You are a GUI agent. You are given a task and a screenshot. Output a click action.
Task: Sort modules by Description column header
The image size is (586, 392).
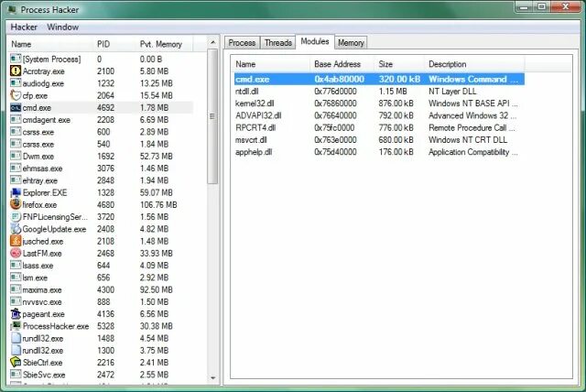[474, 64]
